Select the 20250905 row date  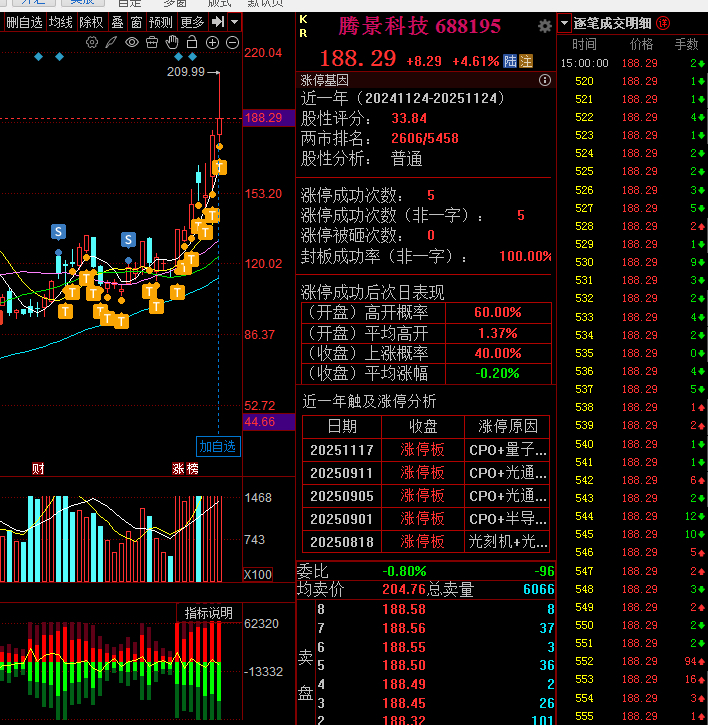342,496
